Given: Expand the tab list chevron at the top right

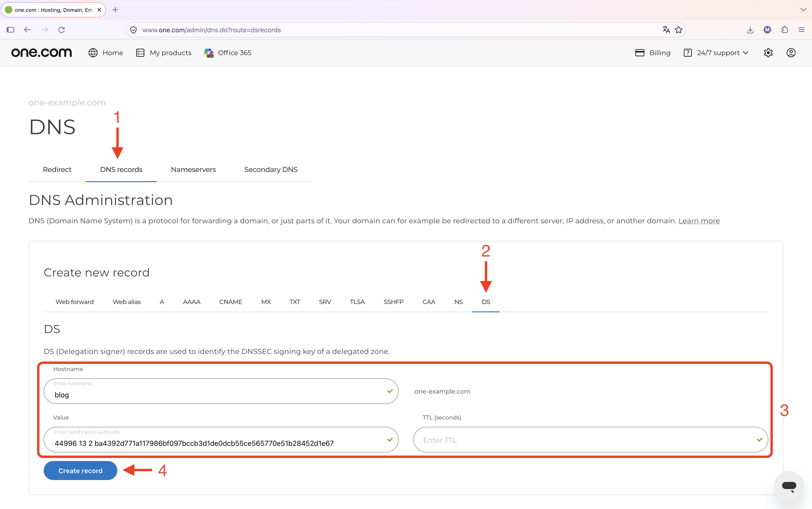Looking at the screenshot, I should pyautogui.click(x=803, y=10).
